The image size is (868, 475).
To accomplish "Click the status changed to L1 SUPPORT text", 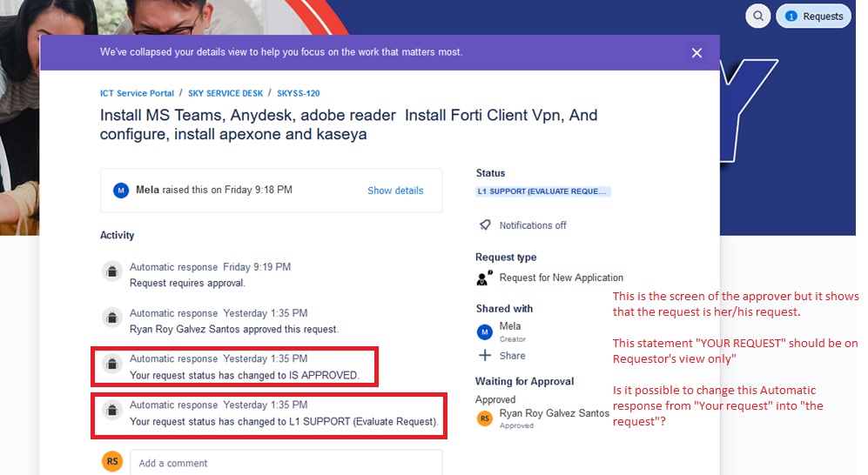I will click(x=284, y=422).
